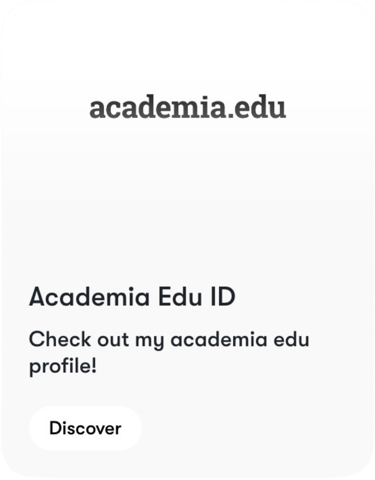
Task: Click empty card area right of Discover
Action: pyautogui.click(x=257, y=428)
